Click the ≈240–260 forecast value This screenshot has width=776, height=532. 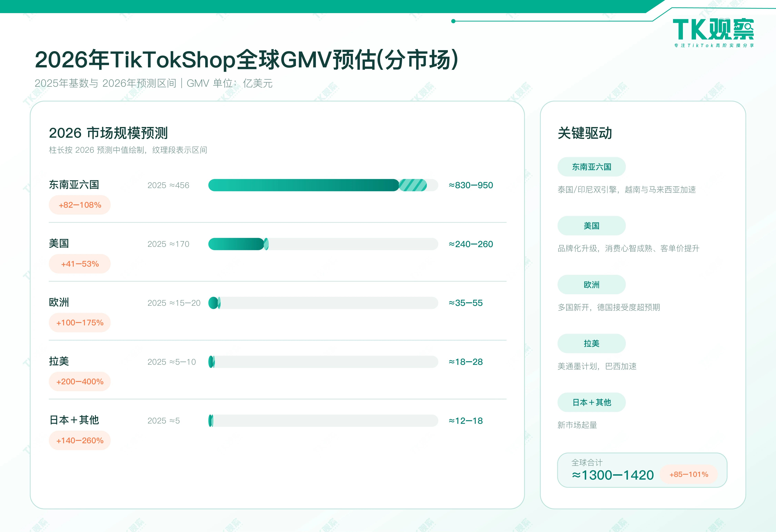pyautogui.click(x=471, y=244)
